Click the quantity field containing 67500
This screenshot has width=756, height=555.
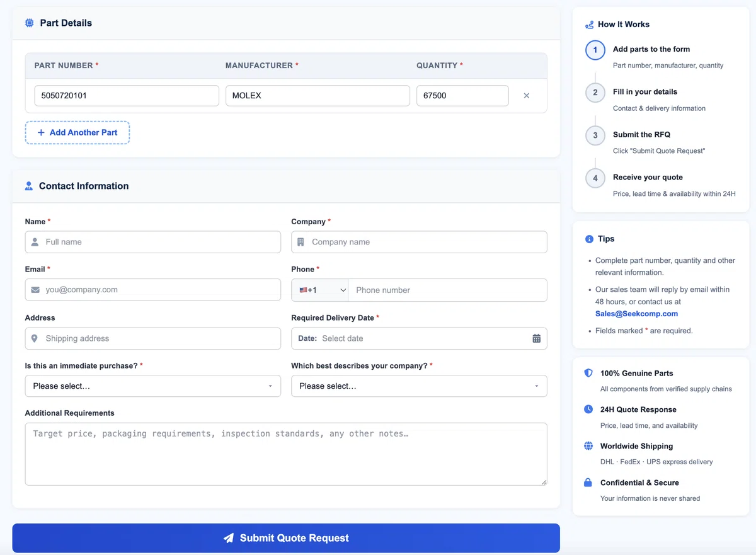(x=462, y=96)
